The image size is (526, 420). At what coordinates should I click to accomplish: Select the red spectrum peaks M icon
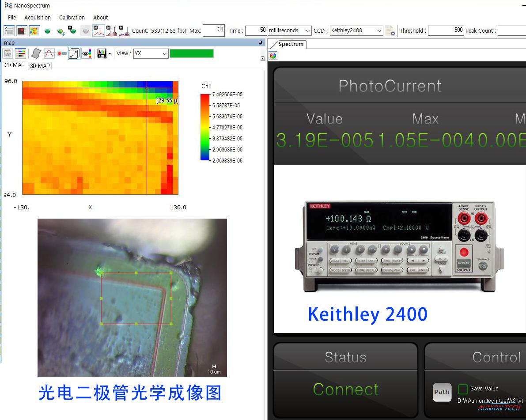pos(98,31)
